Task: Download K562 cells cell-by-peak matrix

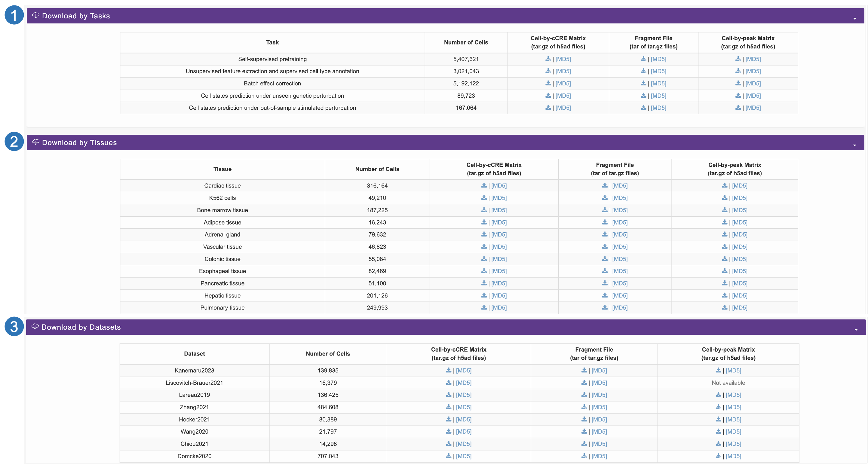Action: pyautogui.click(x=725, y=198)
